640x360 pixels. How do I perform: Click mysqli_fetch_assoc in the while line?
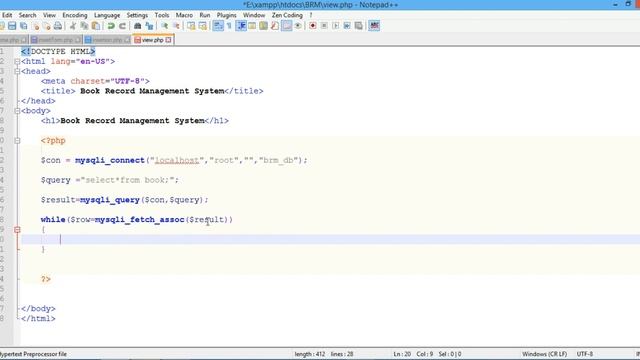[139, 220]
